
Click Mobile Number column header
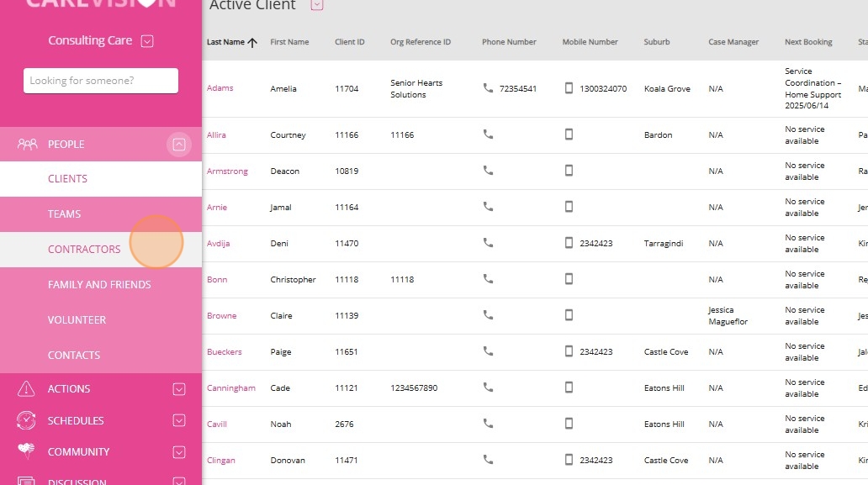click(590, 42)
